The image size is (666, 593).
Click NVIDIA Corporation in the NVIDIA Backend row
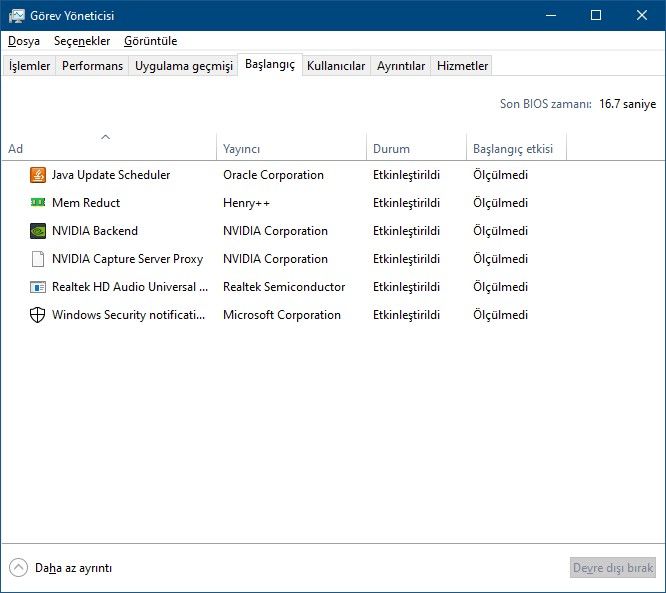coord(275,231)
